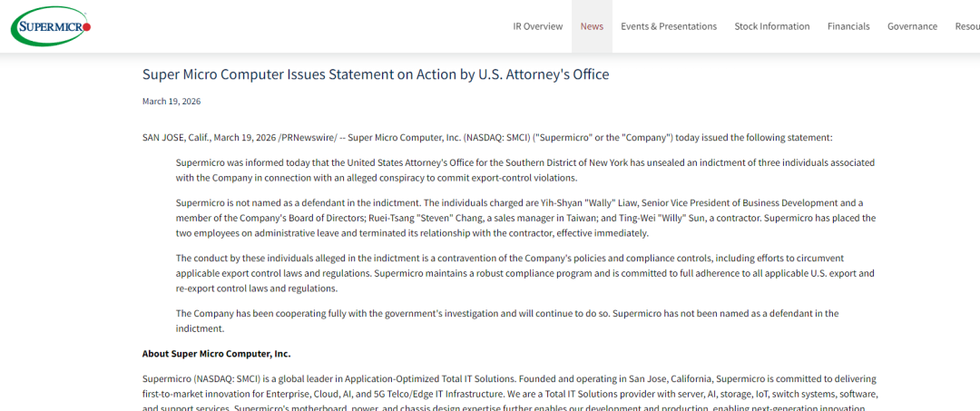Click paragraph starting "The Company has been cooperating"
The image size is (980, 411).
(x=506, y=320)
